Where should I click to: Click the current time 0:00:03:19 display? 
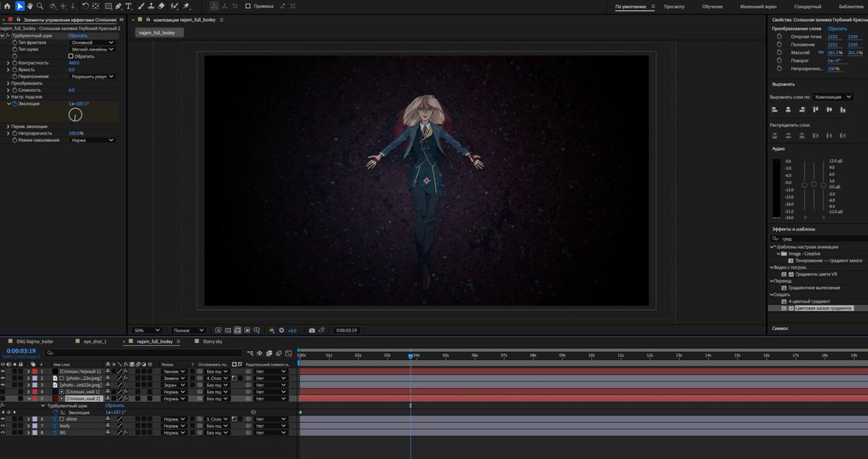(21, 351)
